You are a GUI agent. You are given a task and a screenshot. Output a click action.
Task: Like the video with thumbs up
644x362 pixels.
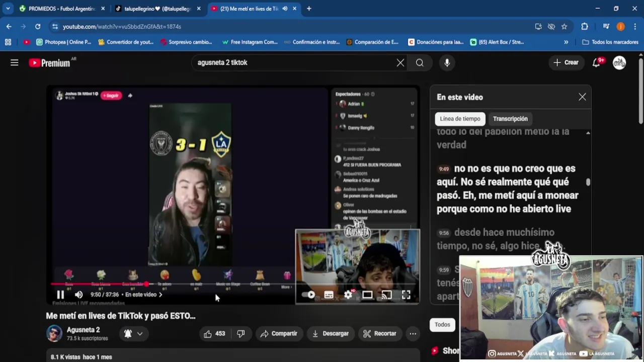[x=214, y=333]
